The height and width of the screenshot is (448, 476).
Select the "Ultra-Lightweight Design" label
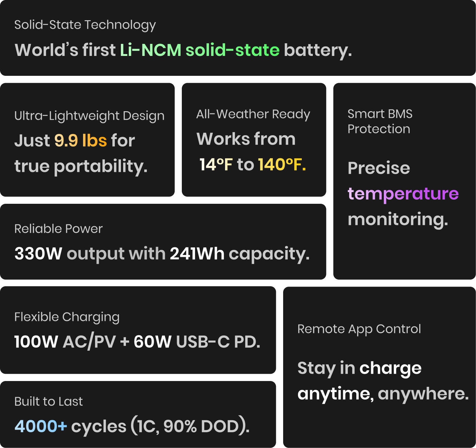point(89,116)
